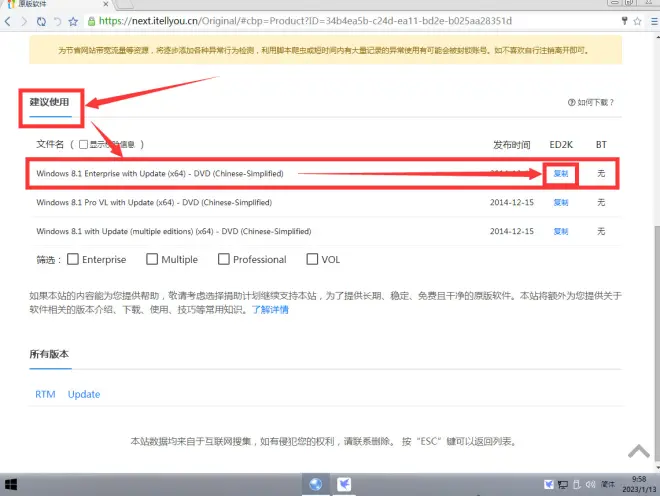
Task: Click the footer disclaimer text about ESC
Action: (324, 442)
